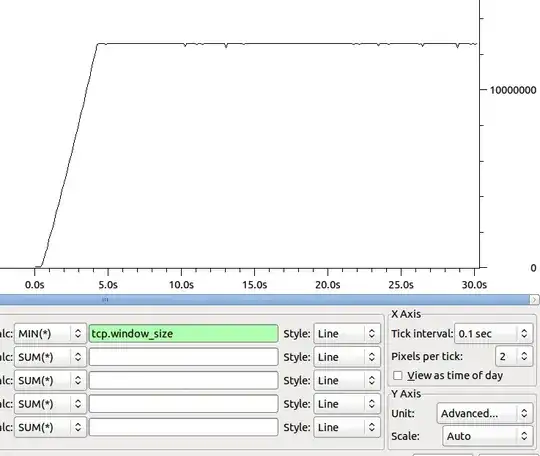Screen dimensions: 540x456
Task: Enable View as time of day checkbox
Action: pyautogui.click(x=398, y=375)
